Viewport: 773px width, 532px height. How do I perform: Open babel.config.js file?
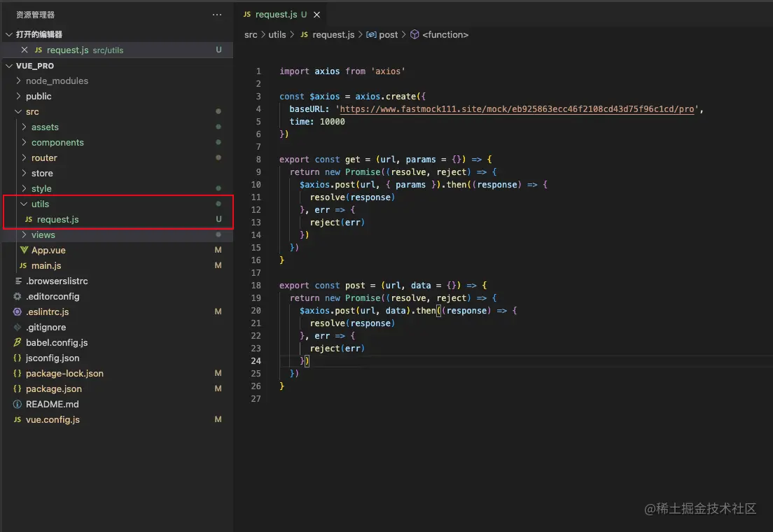(57, 343)
